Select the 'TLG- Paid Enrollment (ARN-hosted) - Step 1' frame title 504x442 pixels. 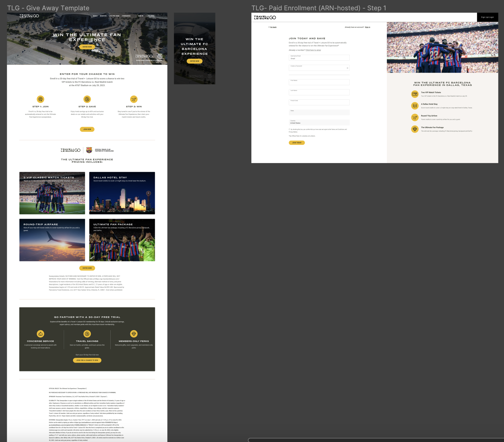click(319, 8)
